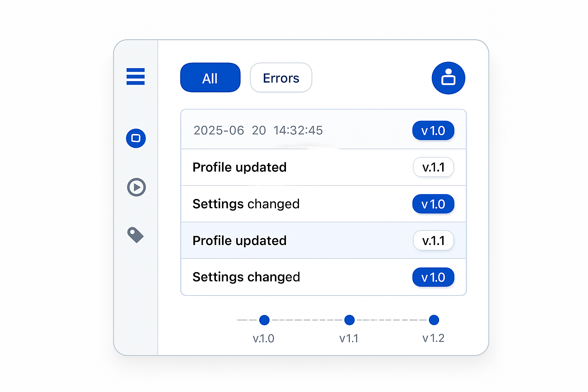Click the v1.0 badge in the timestamp header

pos(433,131)
